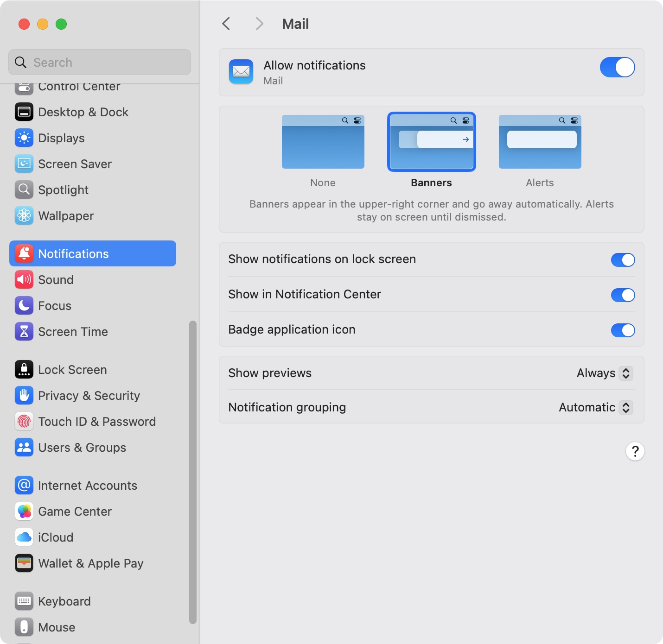Click the help question mark button
This screenshot has width=663, height=644.
(x=635, y=451)
